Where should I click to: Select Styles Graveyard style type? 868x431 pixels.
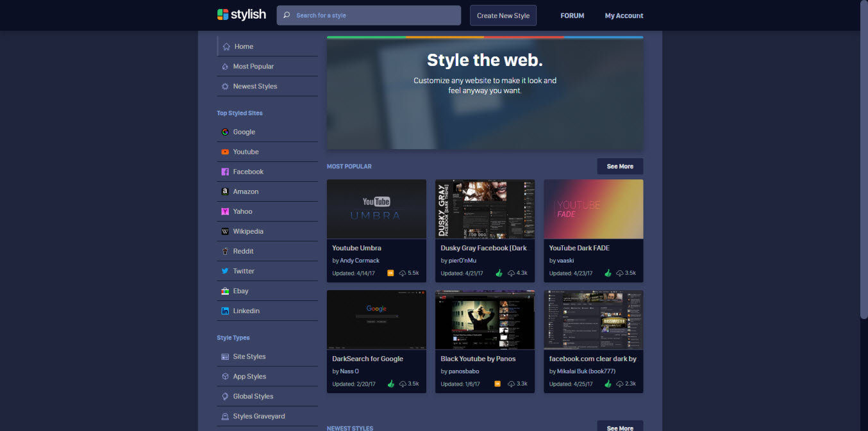coord(267,416)
